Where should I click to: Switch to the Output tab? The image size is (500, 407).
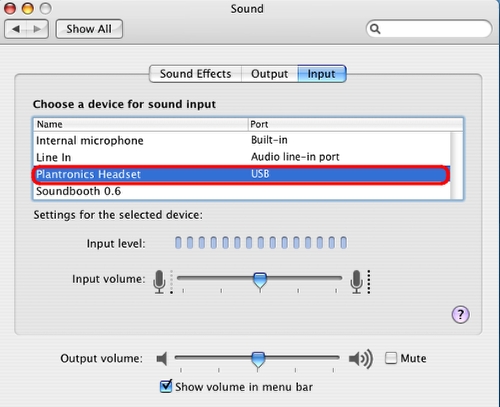(x=269, y=74)
